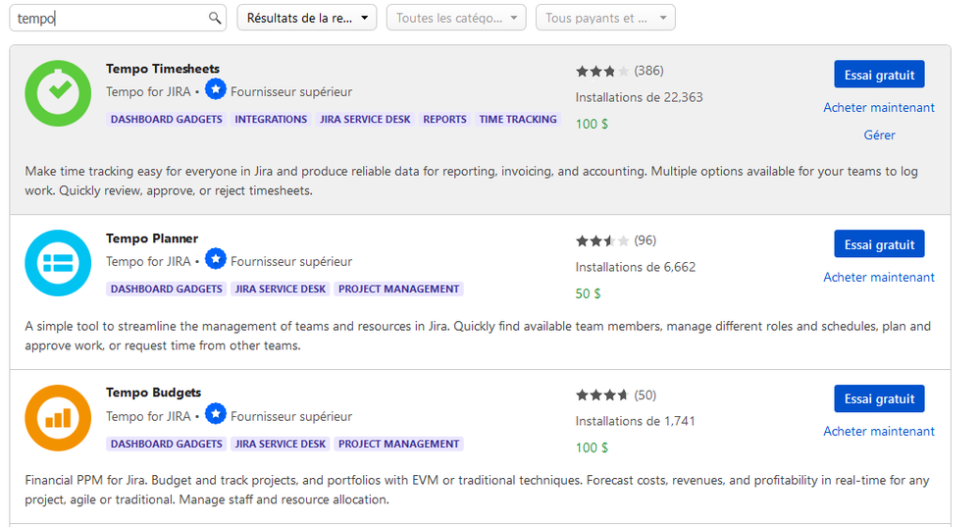Click 'Fournisseur supérieur' label under Tempo Timesheets
Screen dimensions: 980x527
pyautogui.click(x=291, y=92)
